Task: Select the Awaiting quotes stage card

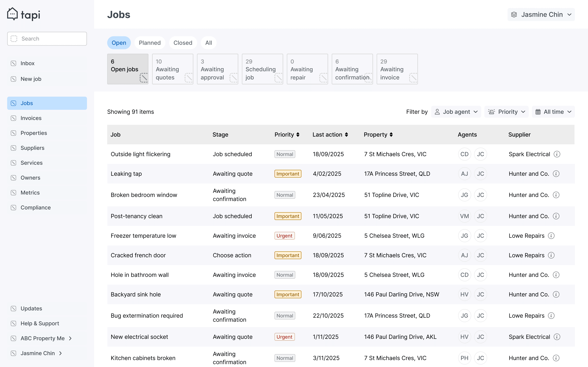Action: pyautogui.click(x=173, y=69)
